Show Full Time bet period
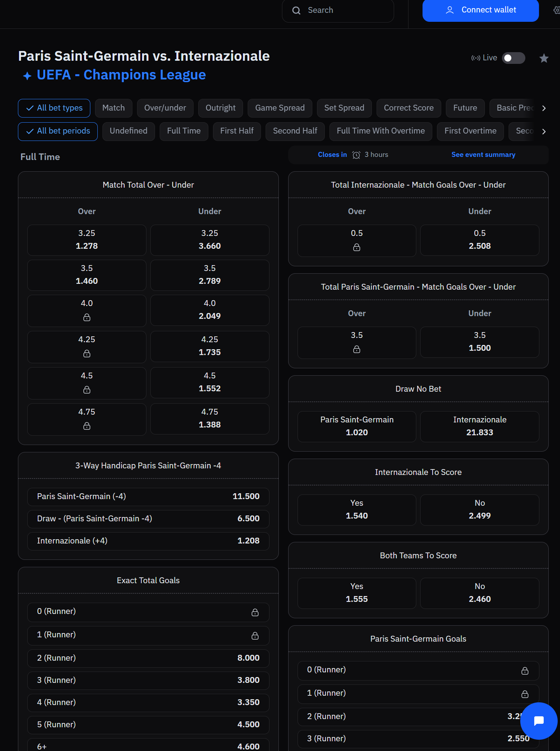Image resolution: width=560 pixels, height=751 pixels. [x=184, y=132]
